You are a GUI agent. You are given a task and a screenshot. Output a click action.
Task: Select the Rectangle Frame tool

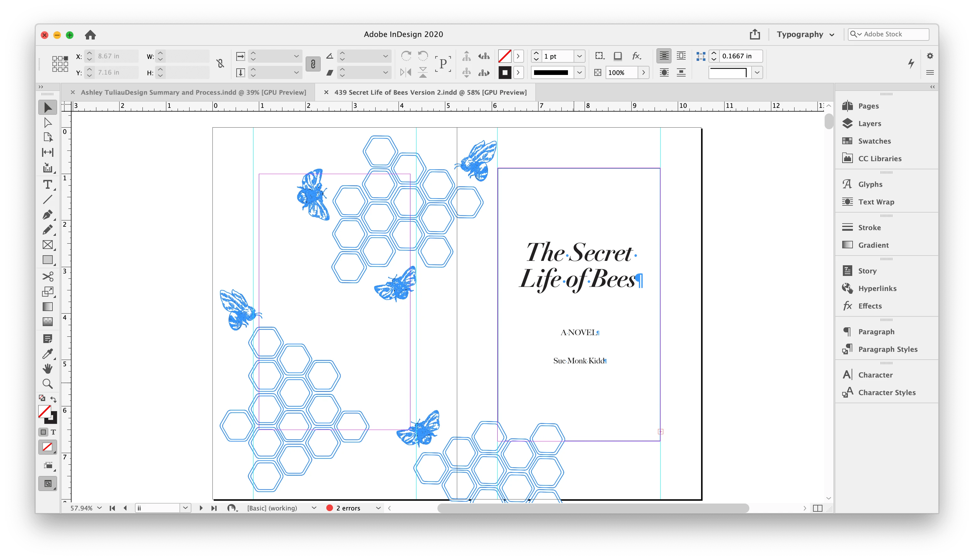tap(47, 245)
